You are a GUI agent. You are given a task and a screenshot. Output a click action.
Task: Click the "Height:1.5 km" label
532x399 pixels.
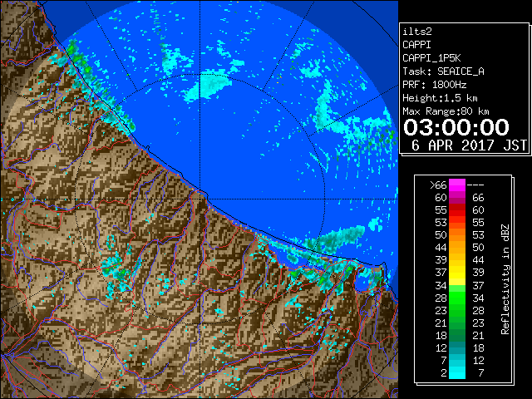coord(440,98)
